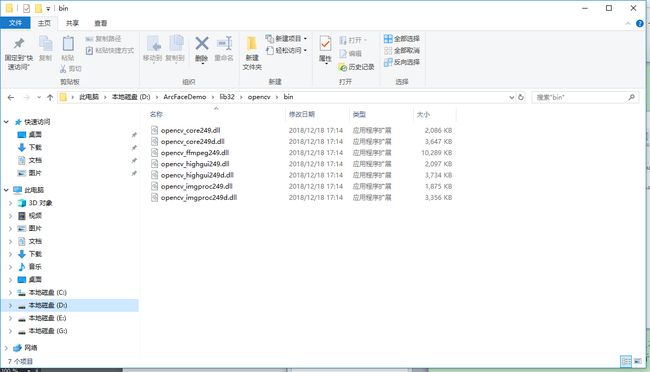The height and width of the screenshot is (372, 650).
Task: Switch to Large icons view icon
Action: (x=638, y=361)
